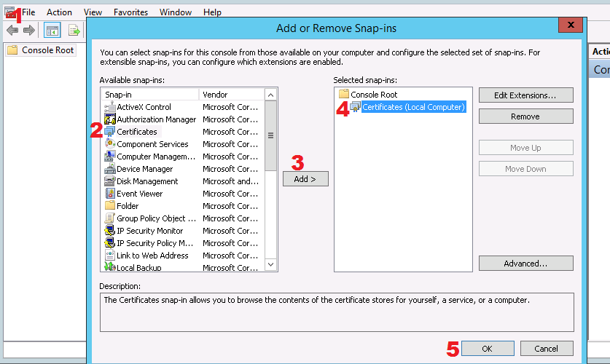Remove the selected snap-in
Viewport: 610px width, 364px height.
click(x=525, y=116)
